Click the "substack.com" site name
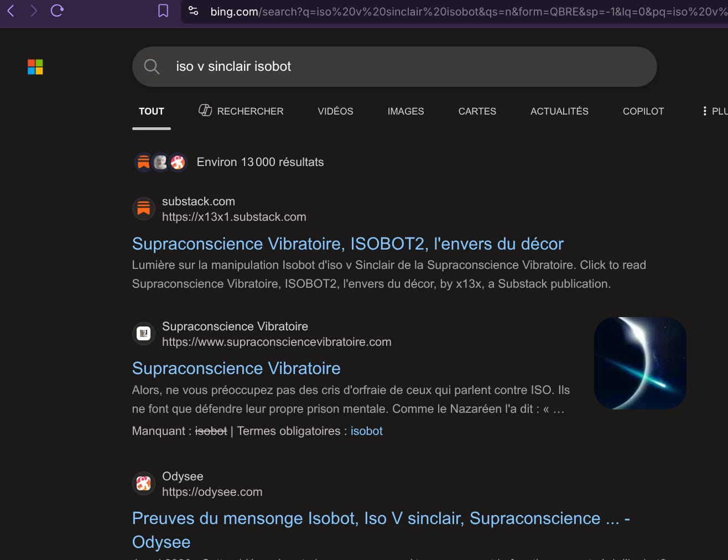Image resolution: width=728 pixels, height=560 pixels. (199, 201)
